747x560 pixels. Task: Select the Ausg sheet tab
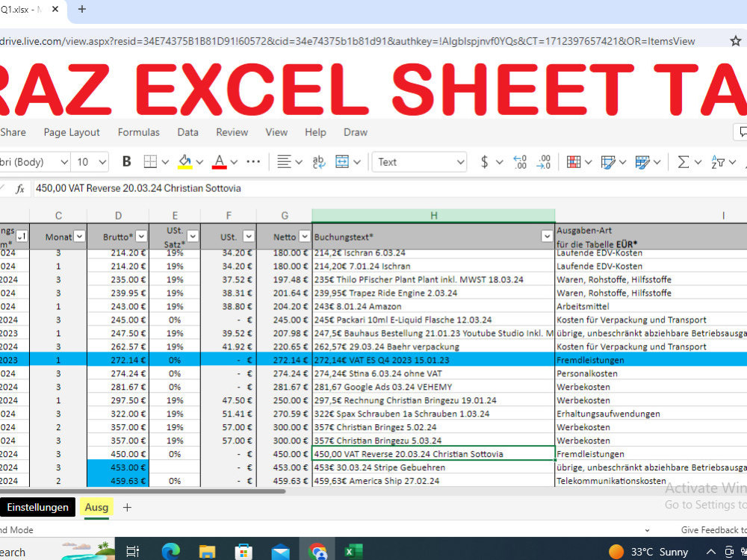tap(96, 508)
